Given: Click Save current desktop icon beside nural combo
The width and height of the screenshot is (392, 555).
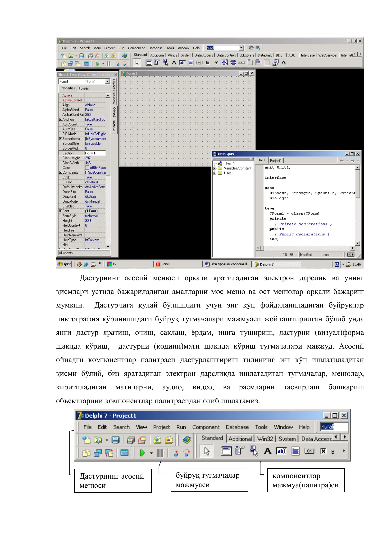Looking at the screenshot, I should pos(251,48).
